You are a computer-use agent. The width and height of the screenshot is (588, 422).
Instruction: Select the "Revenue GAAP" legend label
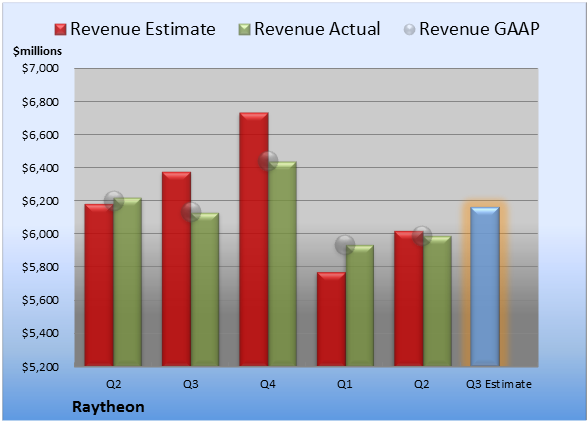(479, 29)
